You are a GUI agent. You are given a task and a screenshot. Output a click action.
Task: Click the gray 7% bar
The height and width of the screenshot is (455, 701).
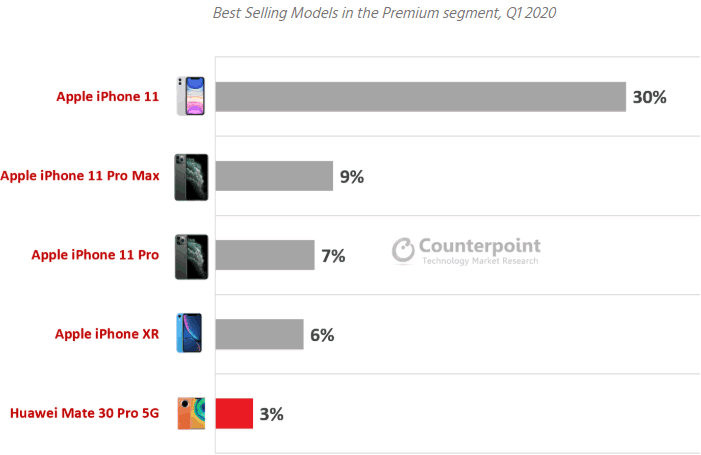coord(265,255)
